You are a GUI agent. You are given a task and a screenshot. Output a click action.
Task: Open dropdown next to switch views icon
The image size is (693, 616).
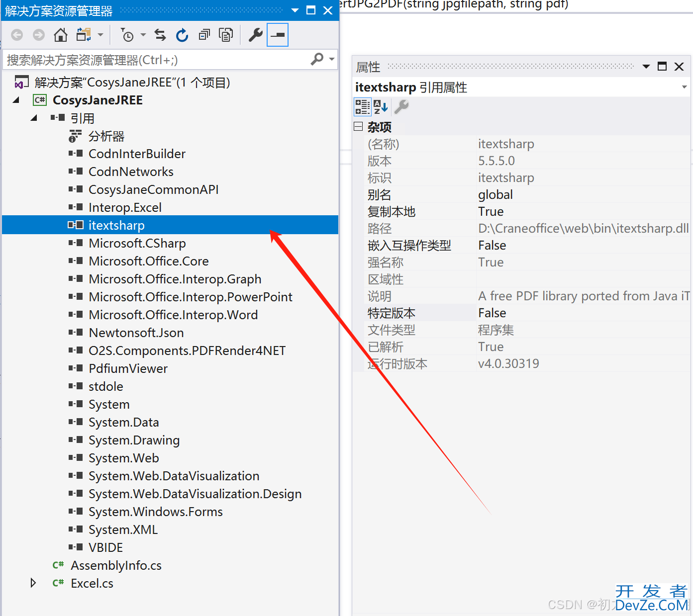click(100, 35)
